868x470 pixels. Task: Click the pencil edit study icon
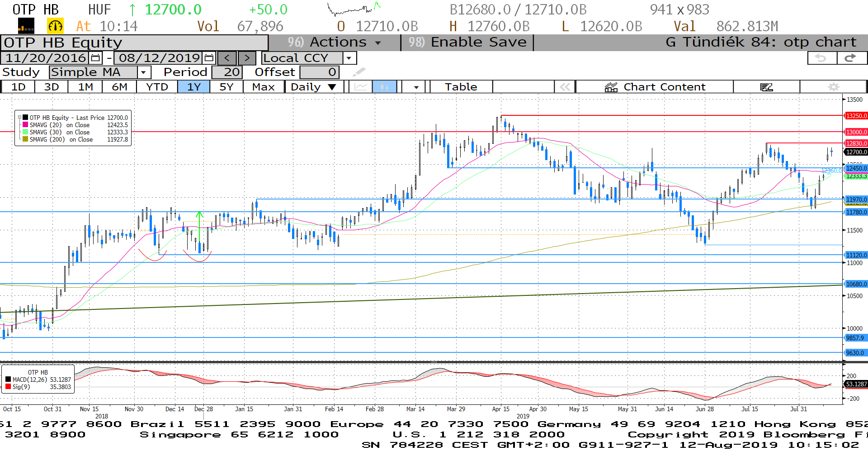pos(359,72)
